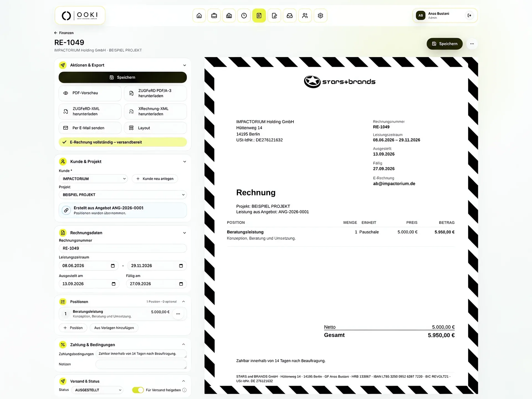The width and height of the screenshot is (532, 399).
Task: Add a new Position
Action: (73, 328)
